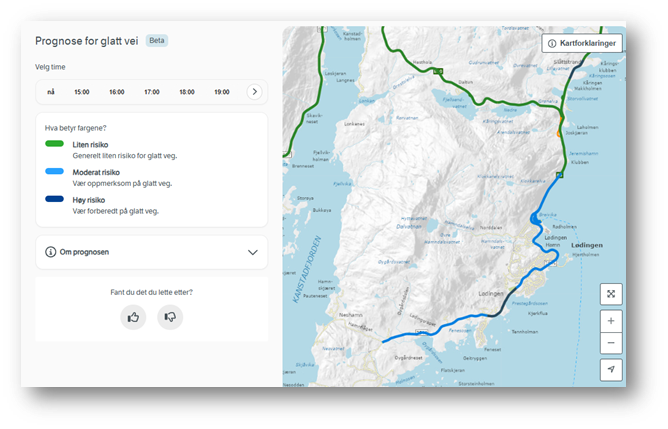This screenshot has width=668, height=429.
Task: Open the Kartforklaringer map legend
Action: (582, 43)
